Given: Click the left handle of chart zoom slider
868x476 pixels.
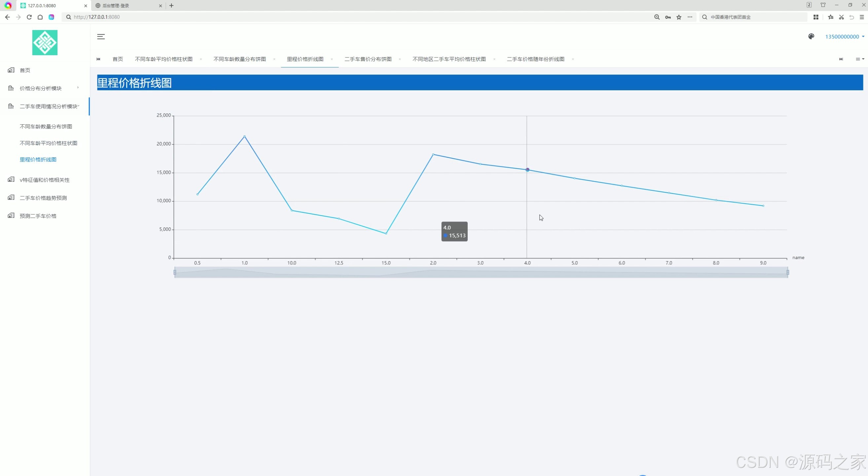Looking at the screenshot, I should click(174, 272).
